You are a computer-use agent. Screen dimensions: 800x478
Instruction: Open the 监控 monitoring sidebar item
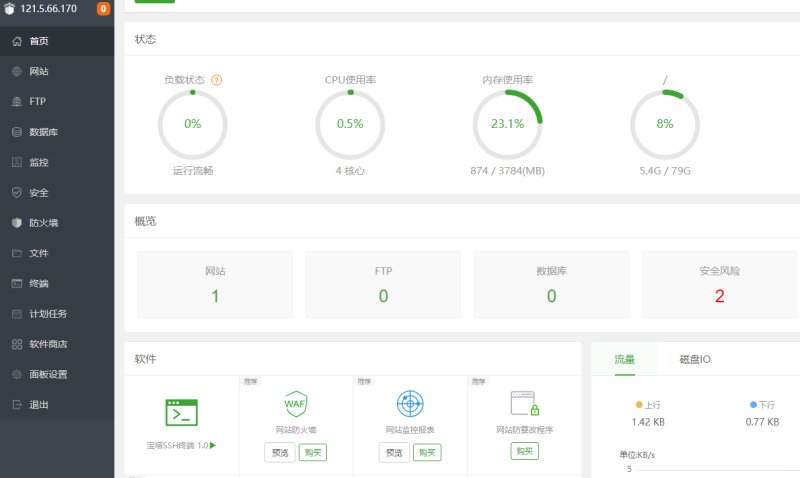(57, 162)
